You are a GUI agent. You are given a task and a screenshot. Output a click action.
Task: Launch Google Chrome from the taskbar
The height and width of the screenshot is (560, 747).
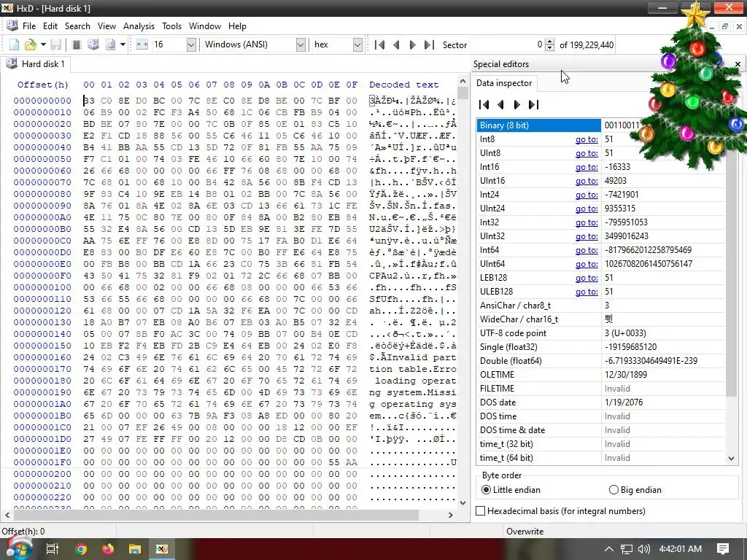pyautogui.click(x=81, y=549)
